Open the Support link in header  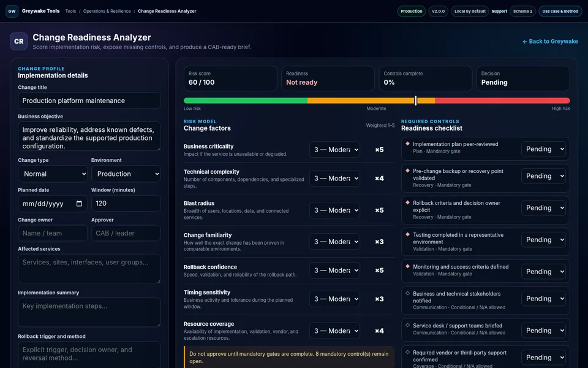(x=499, y=11)
